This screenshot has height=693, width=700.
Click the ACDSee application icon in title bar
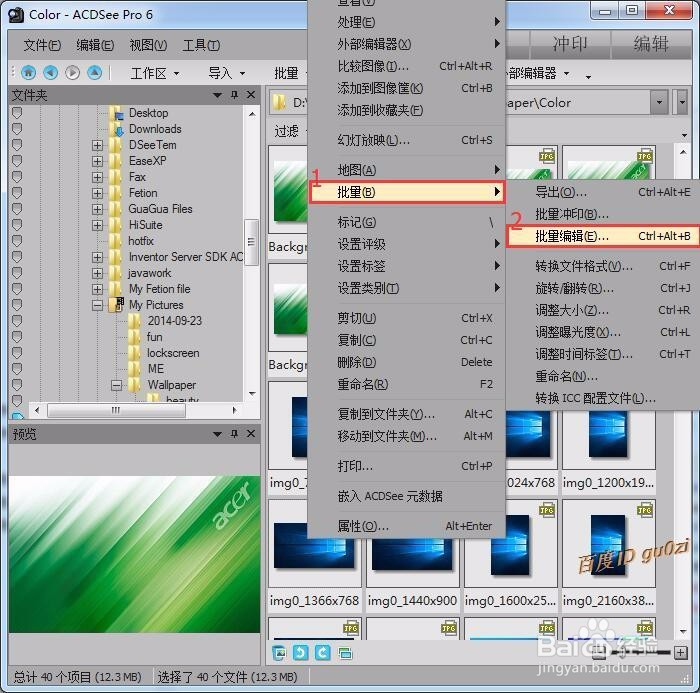pyautogui.click(x=16, y=15)
